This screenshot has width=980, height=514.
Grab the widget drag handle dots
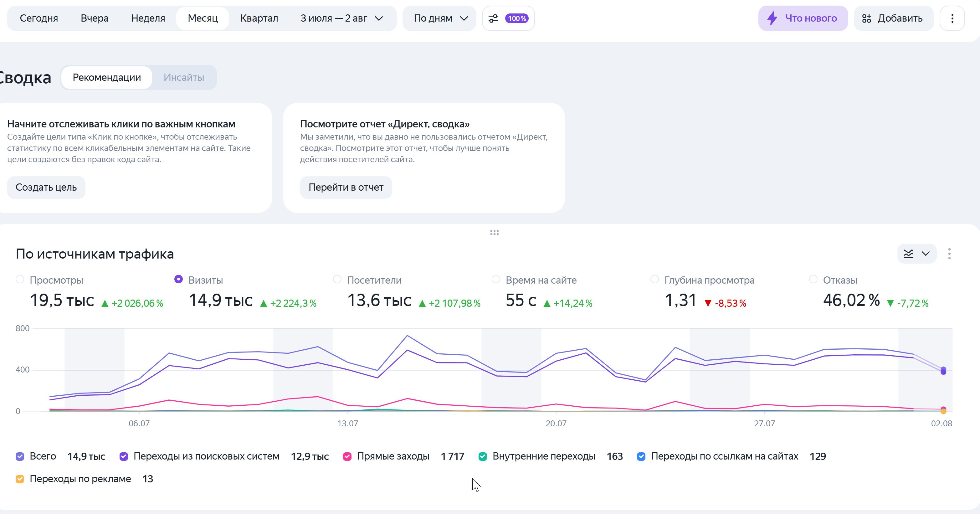(x=494, y=233)
